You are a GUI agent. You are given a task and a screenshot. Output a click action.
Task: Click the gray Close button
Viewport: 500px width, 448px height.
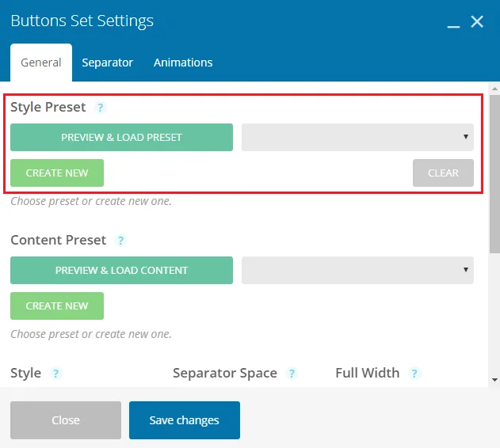(x=66, y=420)
